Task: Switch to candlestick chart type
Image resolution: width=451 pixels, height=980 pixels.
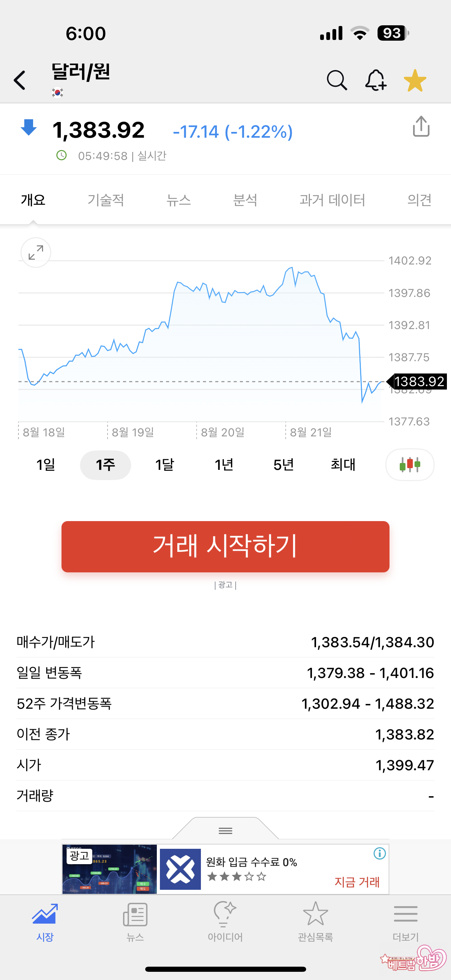Action: [410, 464]
